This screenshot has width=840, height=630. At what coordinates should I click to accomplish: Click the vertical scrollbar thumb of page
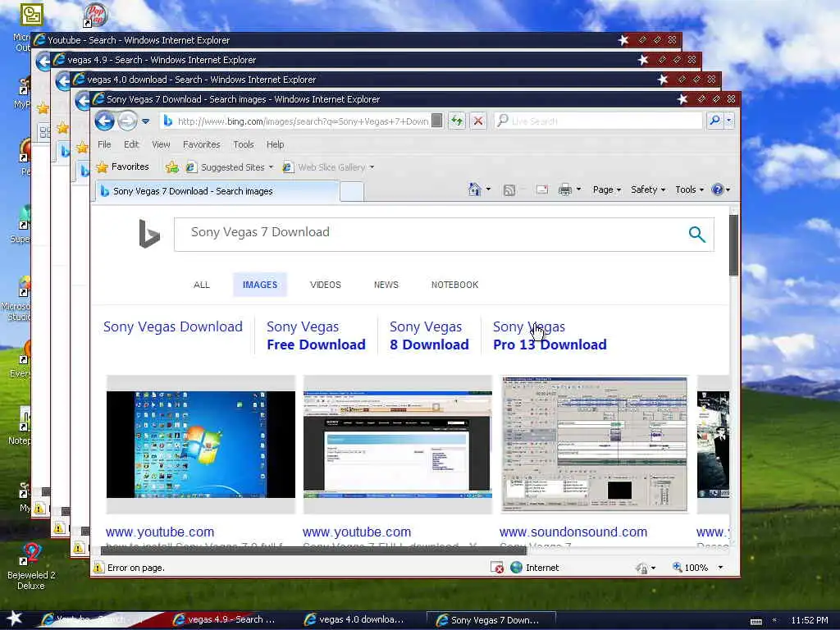[733, 244]
